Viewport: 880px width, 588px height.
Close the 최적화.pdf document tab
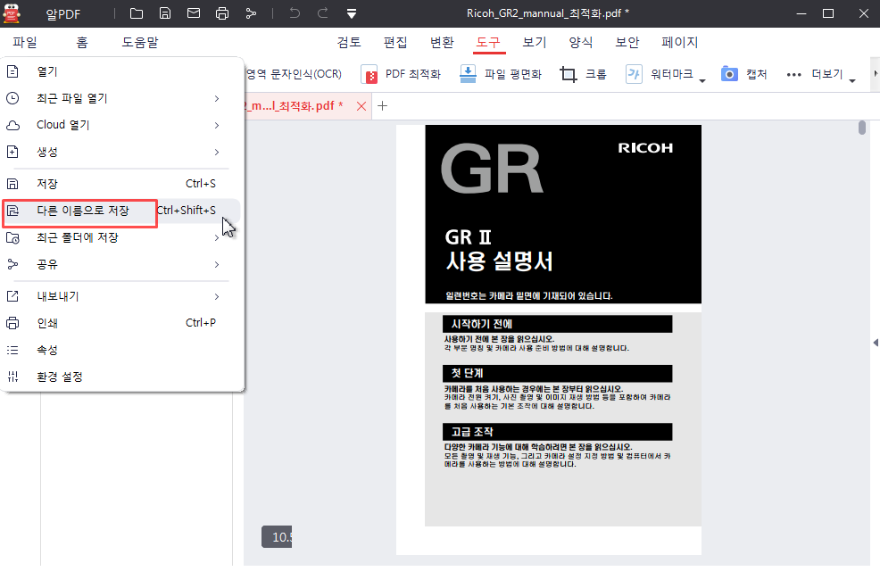(x=361, y=106)
